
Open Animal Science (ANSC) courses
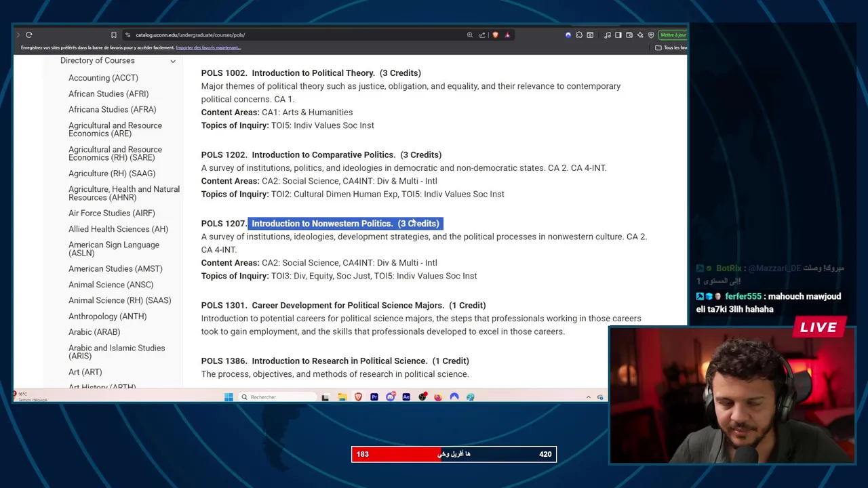point(111,285)
